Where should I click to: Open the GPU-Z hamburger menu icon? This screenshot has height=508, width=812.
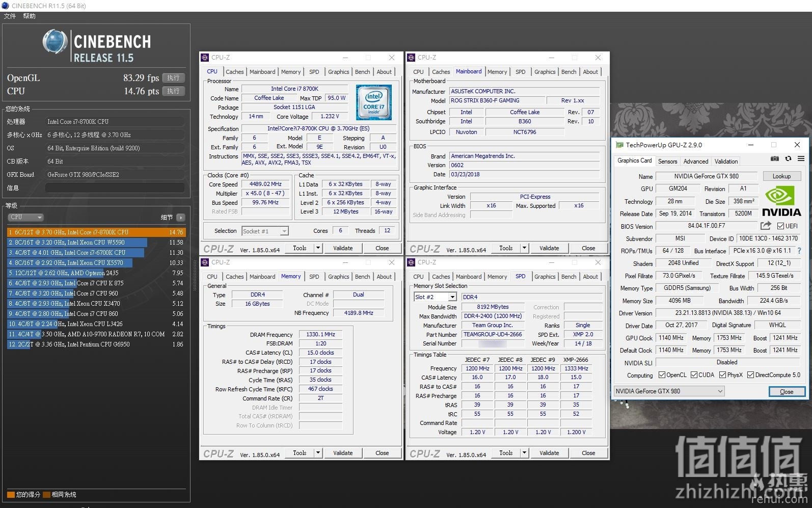coord(801,159)
